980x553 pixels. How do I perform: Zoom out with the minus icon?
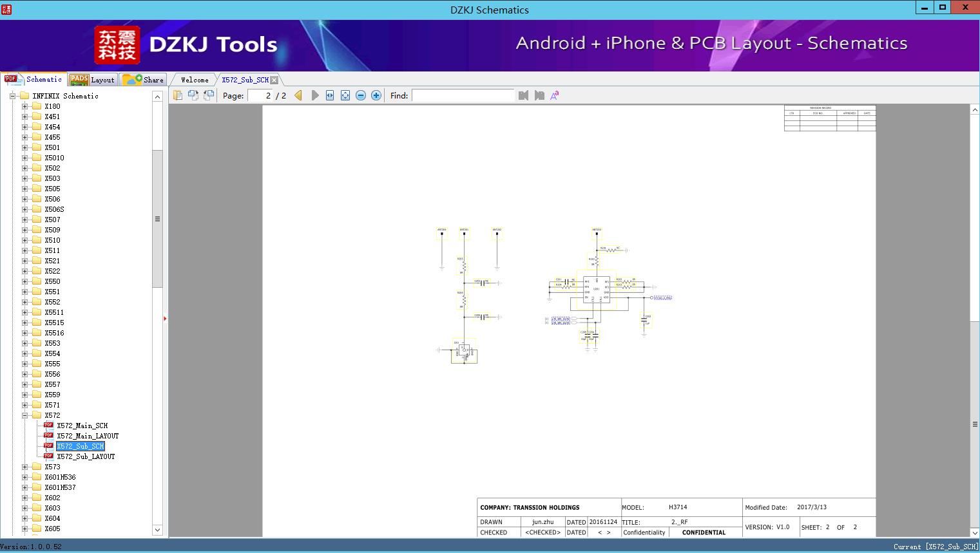coord(361,95)
